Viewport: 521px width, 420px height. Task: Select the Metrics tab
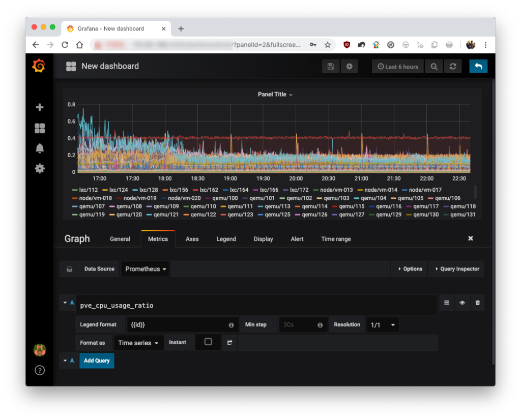(158, 239)
